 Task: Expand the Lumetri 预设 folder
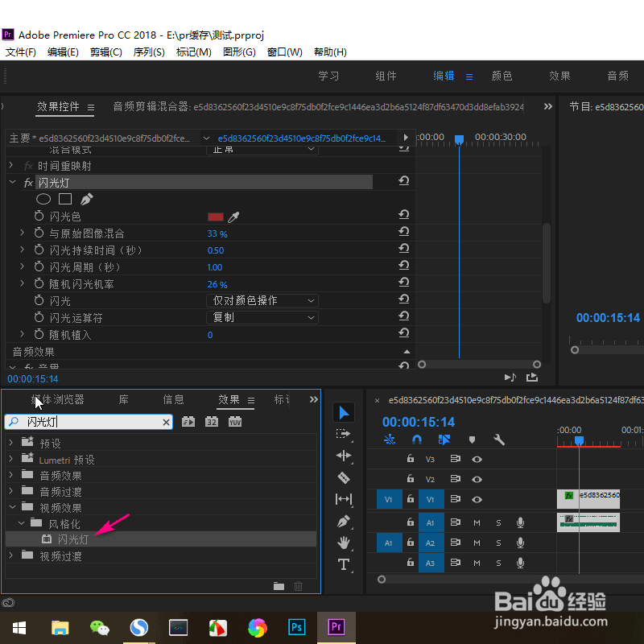(11, 458)
